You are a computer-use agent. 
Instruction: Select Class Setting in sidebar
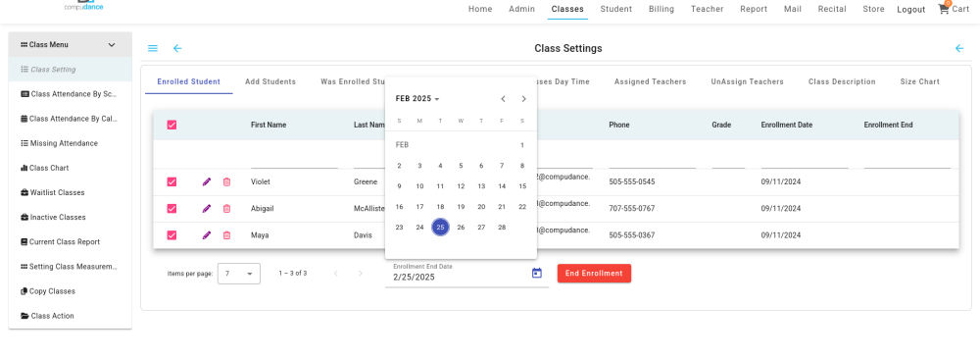point(70,70)
